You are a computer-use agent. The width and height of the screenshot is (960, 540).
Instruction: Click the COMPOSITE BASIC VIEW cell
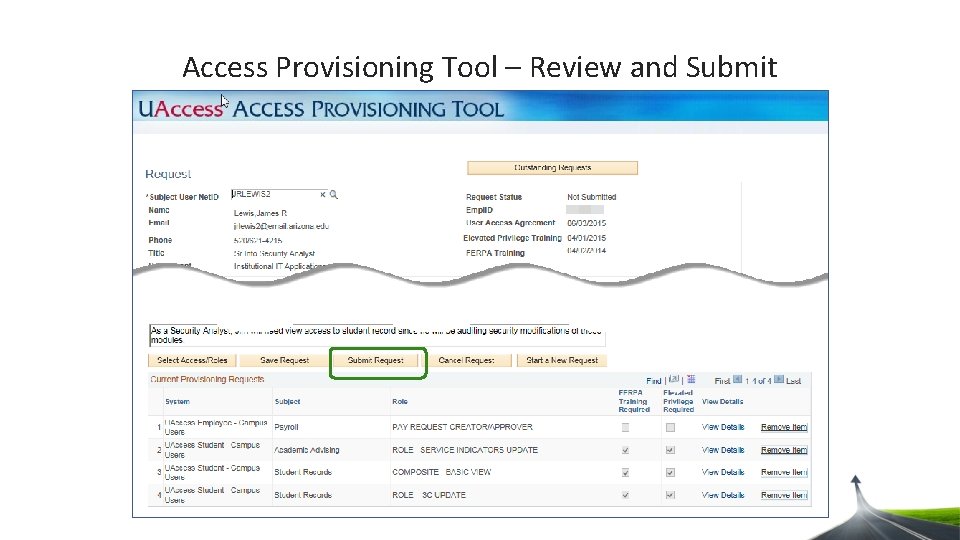[441, 473]
